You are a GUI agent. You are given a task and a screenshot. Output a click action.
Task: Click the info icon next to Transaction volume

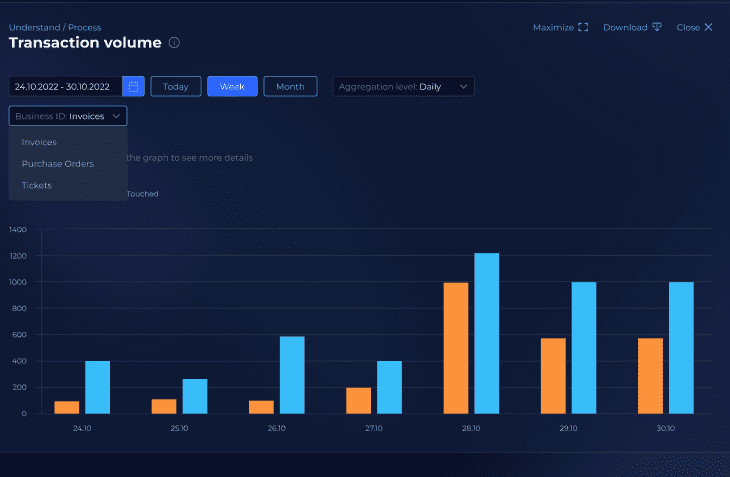pos(174,43)
